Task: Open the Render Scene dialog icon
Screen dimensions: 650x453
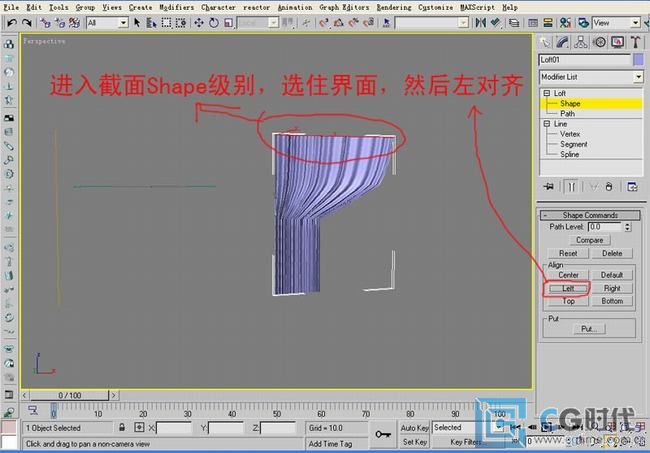Action: coord(583,23)
